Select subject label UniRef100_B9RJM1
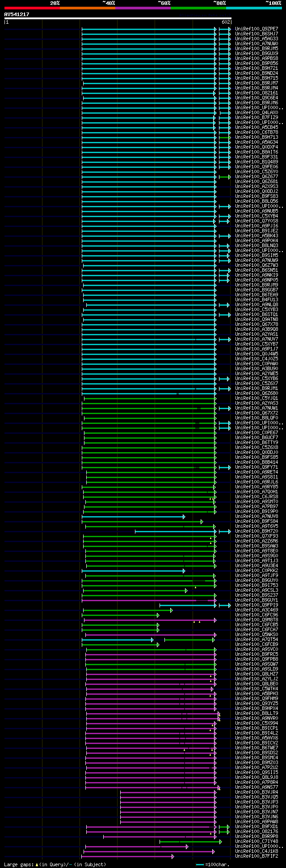 [x=257, y=388]
